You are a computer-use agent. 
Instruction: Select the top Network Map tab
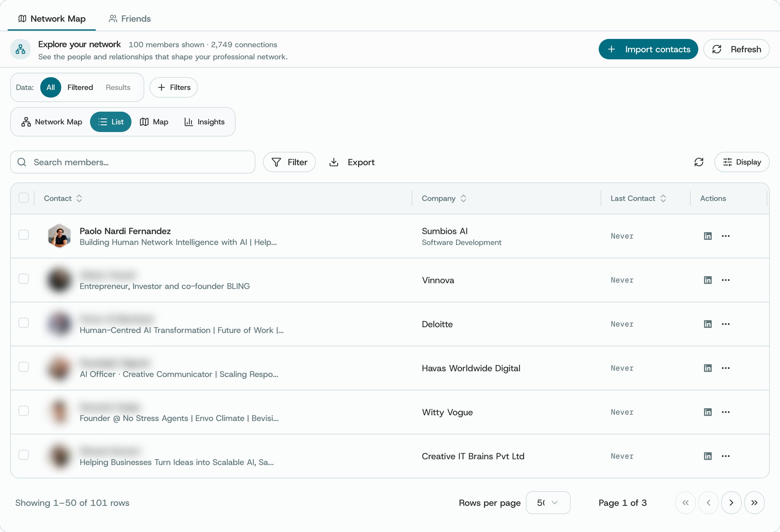pyautogui.click(x=52, y=18)
